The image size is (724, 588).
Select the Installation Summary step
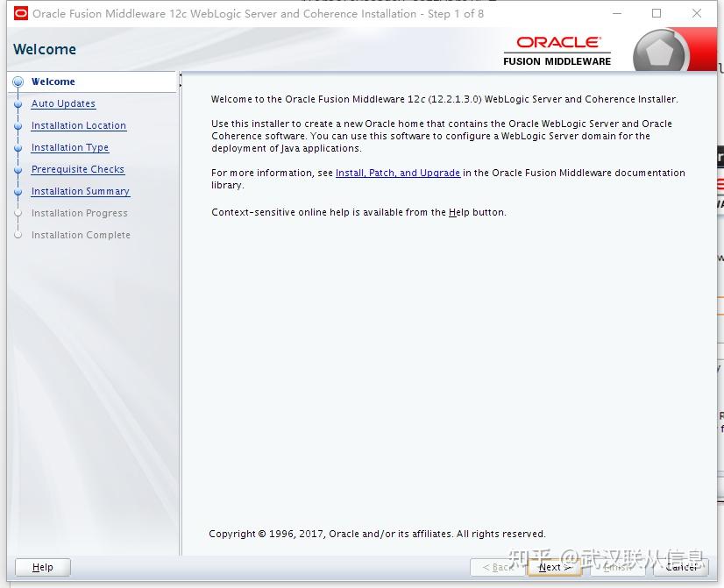(80, 191)
